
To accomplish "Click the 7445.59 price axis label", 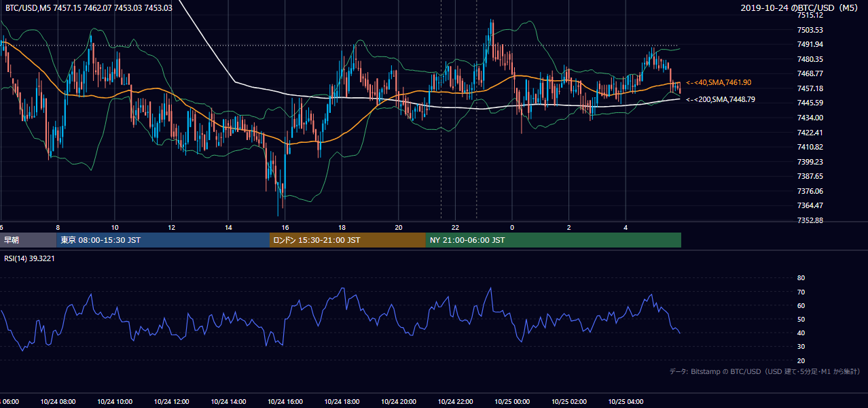I will (x=810, y=103).
